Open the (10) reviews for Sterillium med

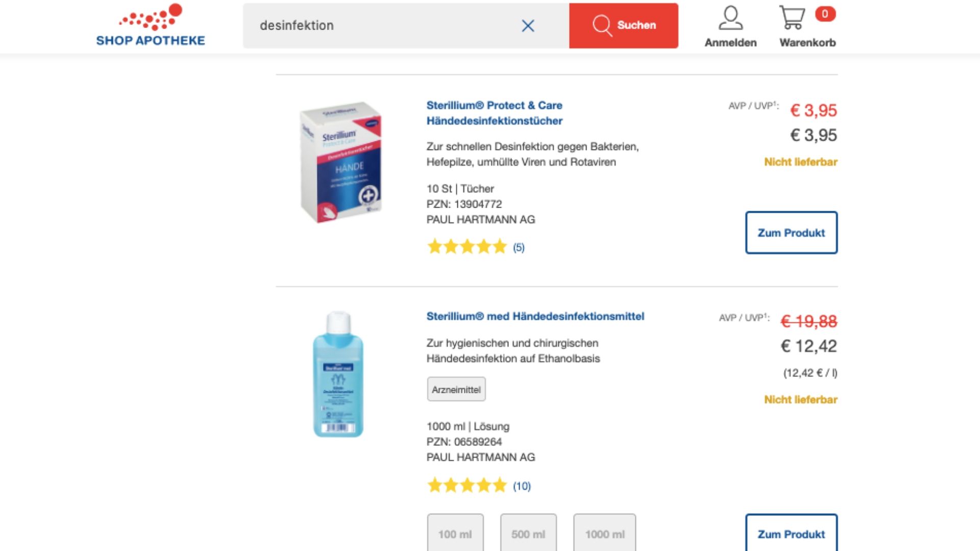(522, 486)
